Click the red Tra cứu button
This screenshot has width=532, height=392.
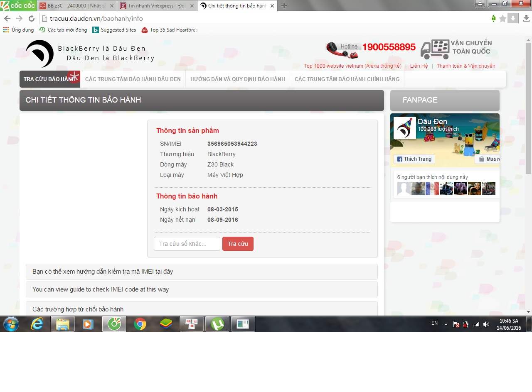click(238, 244)
